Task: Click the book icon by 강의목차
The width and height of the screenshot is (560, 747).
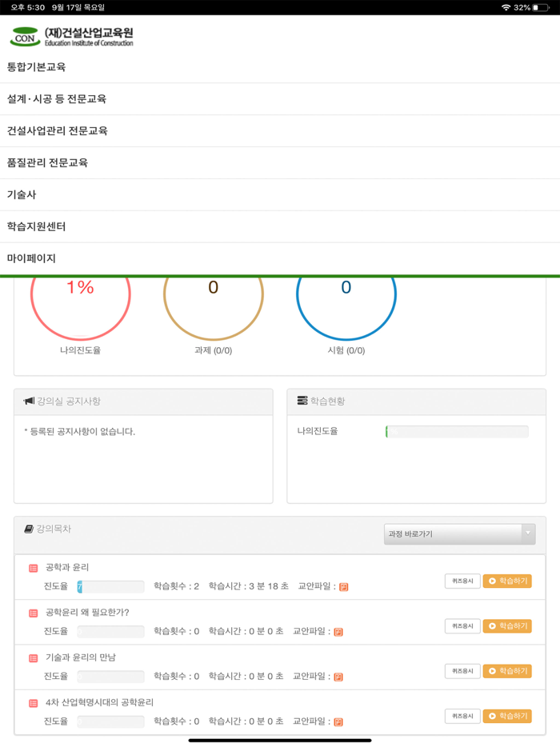Action: pyautogui.click(x=29, y=529)
